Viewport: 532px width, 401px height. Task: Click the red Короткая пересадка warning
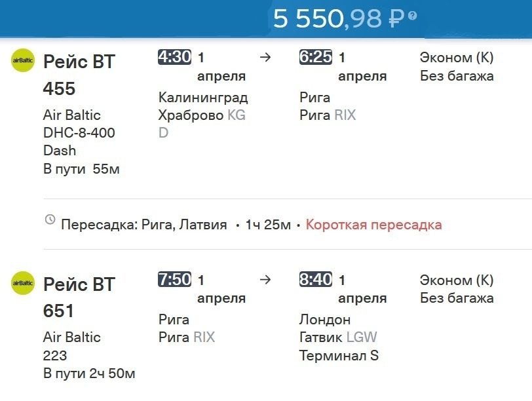click(x=373, y=225)
